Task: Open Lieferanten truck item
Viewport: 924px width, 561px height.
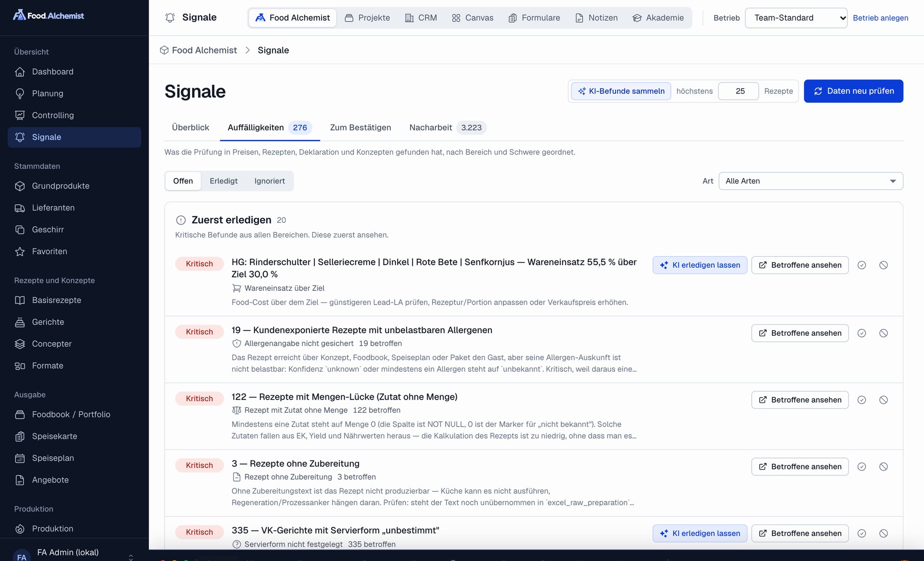Action: pyautogui.click(x=74, y=208)
